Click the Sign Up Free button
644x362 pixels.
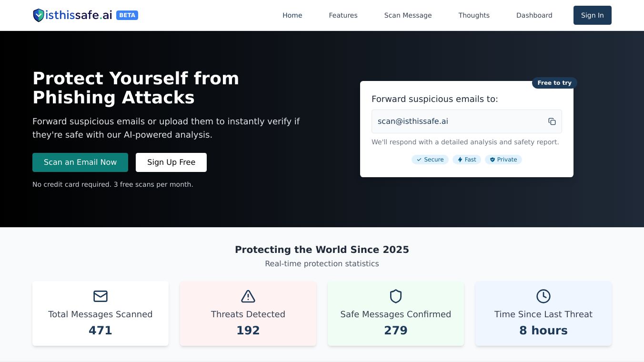[171, 162]
